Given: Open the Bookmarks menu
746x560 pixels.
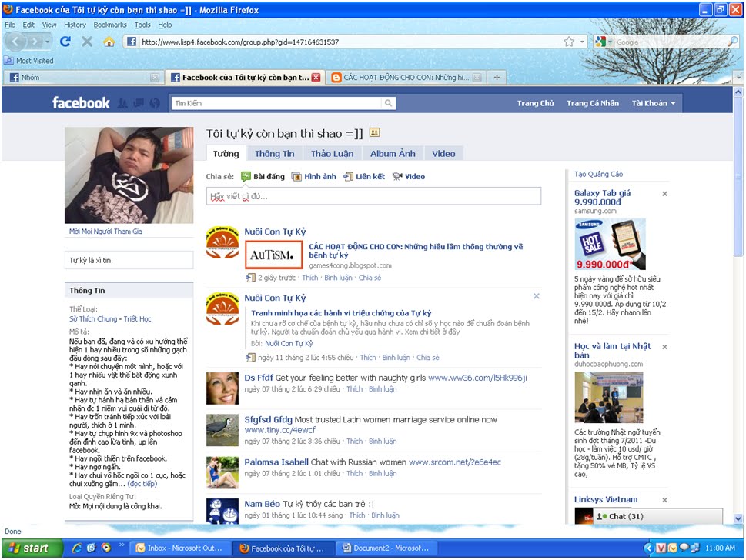Looking at the screenshot, I should (x=110, y=25).
